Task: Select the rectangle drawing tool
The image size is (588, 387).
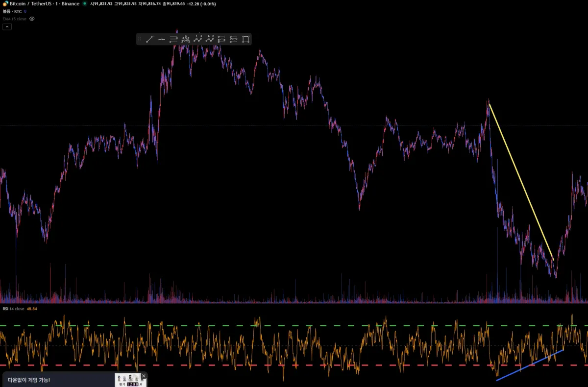Action: [246, 39]
